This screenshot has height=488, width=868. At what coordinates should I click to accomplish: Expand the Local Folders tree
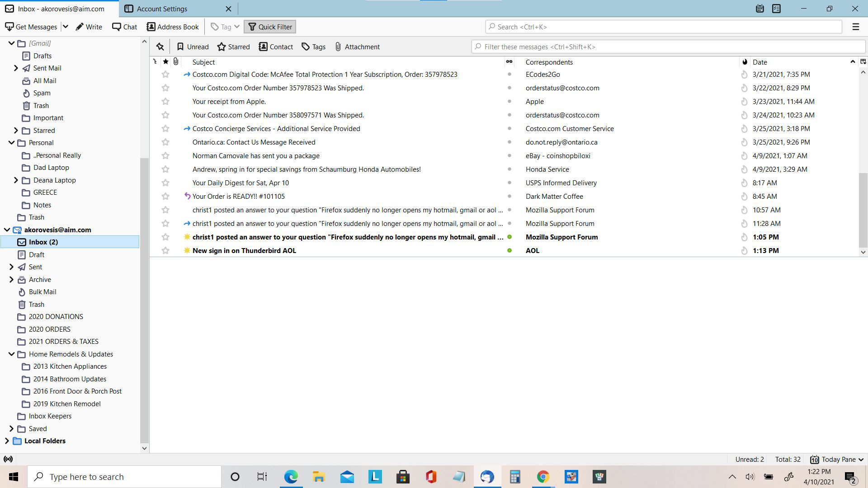point(7,441)
